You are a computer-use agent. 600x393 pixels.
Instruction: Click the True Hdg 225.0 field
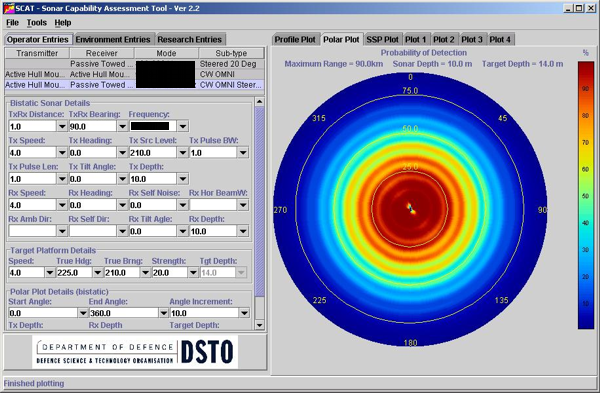[74, 272]
